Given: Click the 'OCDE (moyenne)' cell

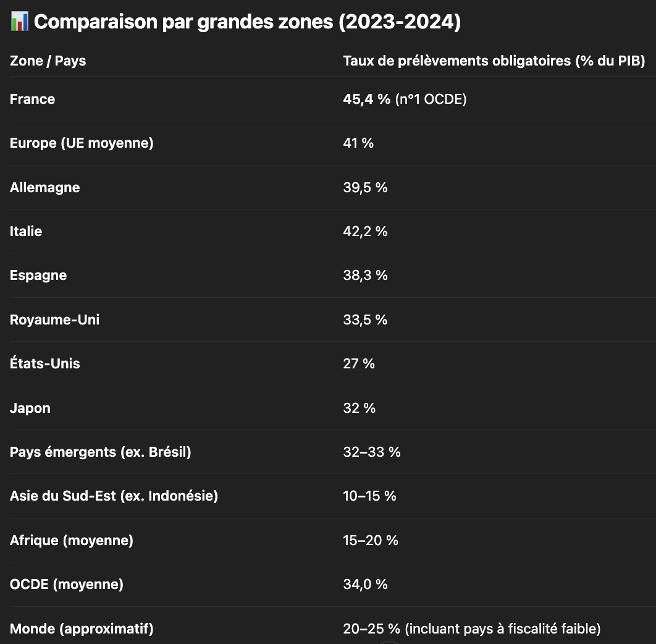Looking at the screenshot, I should 67,585.
